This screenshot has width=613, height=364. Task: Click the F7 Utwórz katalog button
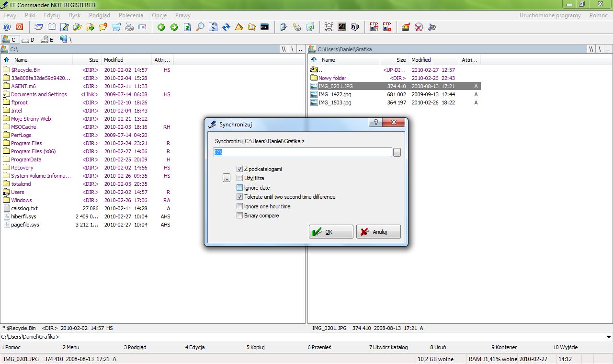(x=388, y=347)
